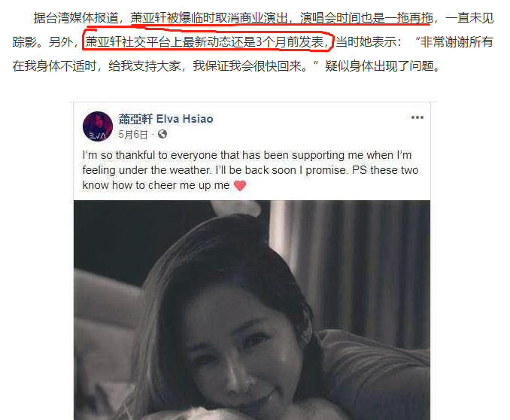Click the ELVA profile avatar

coord(98,126)
